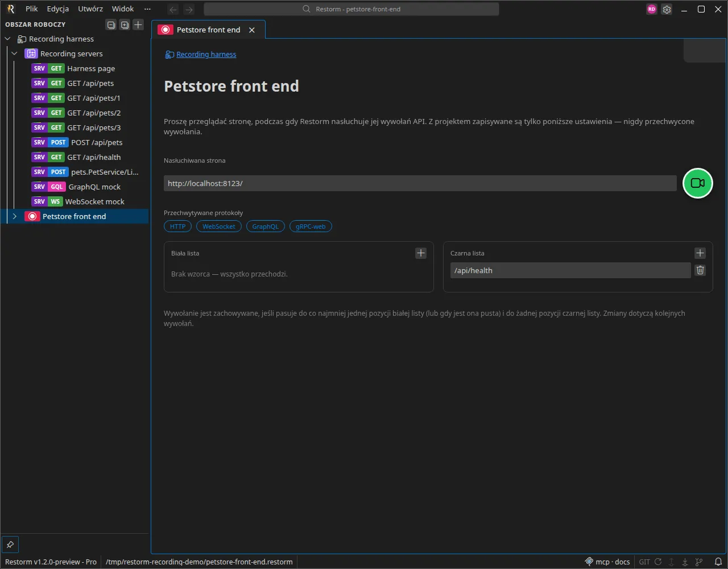Switch to the Petstore front end tab

point(208,30)
